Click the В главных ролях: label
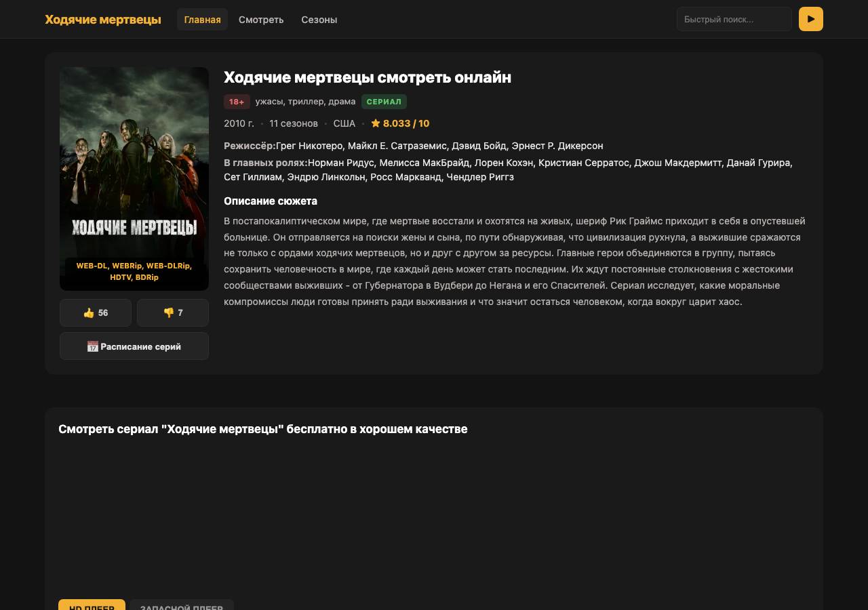The height and width of the screenshot is (610, 868). point(265,163)
